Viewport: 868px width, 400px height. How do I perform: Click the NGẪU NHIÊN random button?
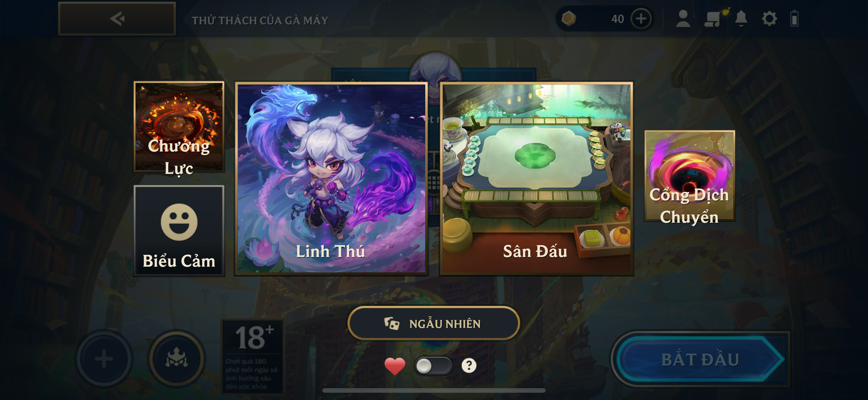(433, 323)
